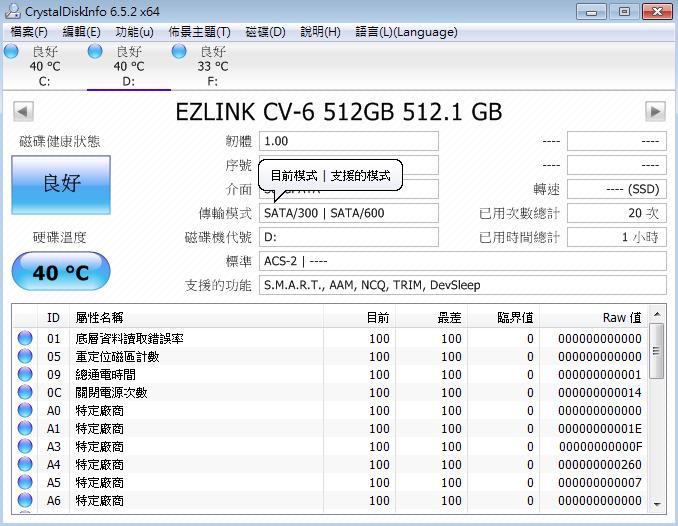Click raw value 00000000001E
Screen dimensions: 678x526
click(x=600, y=429)
